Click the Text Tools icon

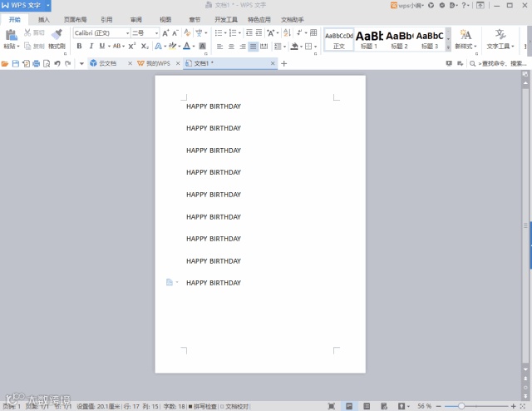[500, 35]
